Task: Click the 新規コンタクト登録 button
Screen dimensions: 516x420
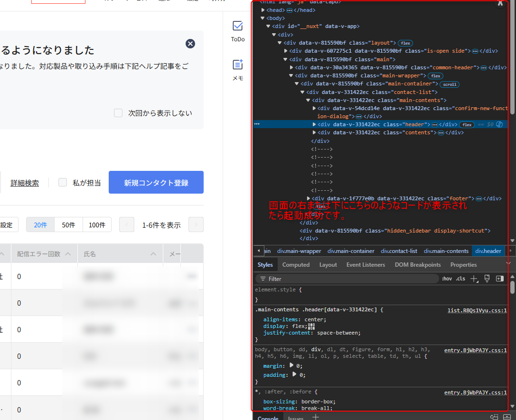Action: click(156, 183)
